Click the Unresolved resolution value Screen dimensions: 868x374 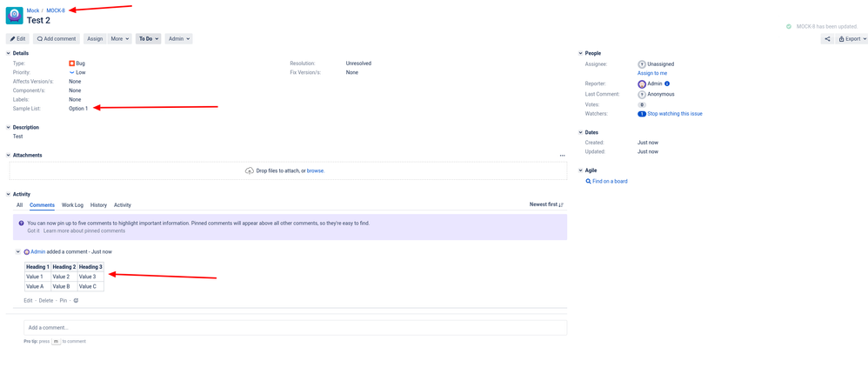358,63
